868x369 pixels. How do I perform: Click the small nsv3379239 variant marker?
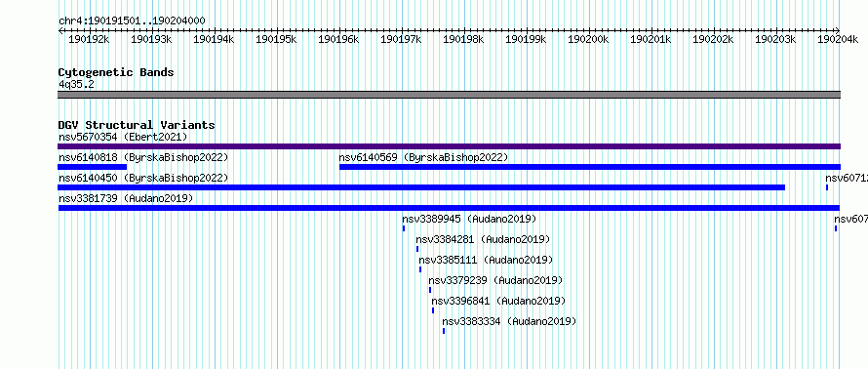(430, 290)
